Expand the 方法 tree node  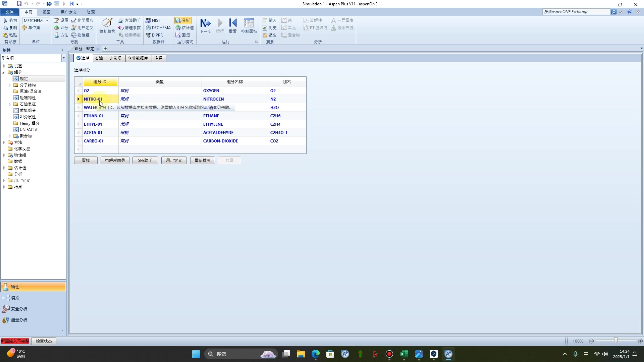[4, 142]
